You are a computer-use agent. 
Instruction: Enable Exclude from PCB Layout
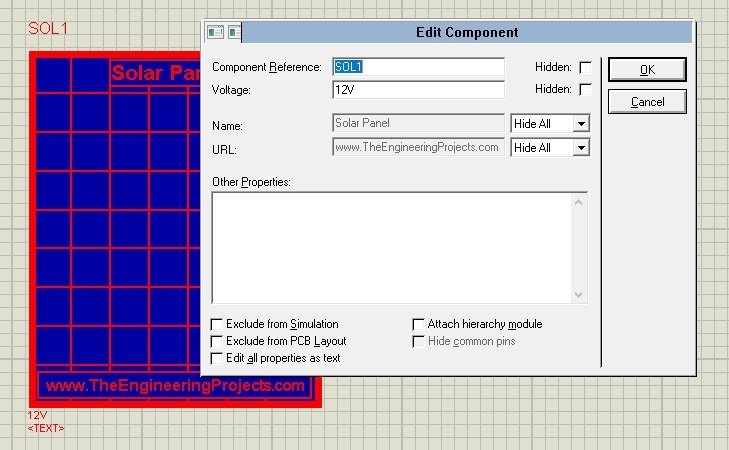(x=216, y=341)
